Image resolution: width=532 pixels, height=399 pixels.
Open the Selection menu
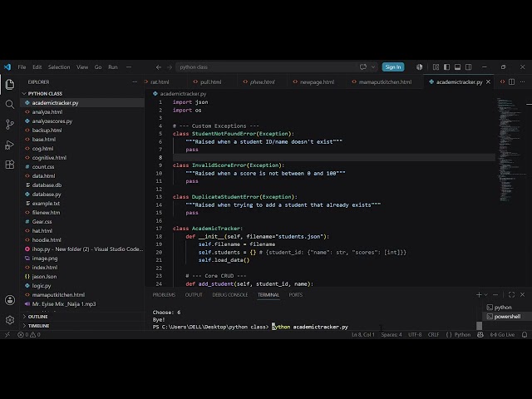(x=59, y=67)
